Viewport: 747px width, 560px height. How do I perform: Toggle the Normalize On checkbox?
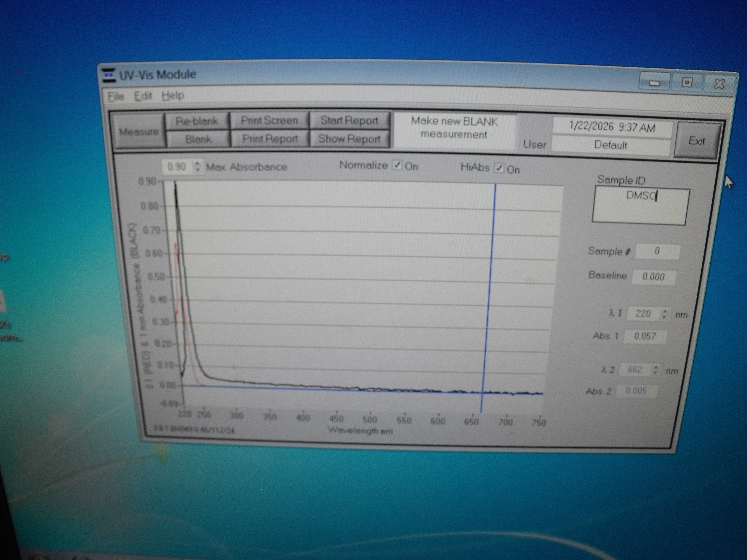[397, 165]
